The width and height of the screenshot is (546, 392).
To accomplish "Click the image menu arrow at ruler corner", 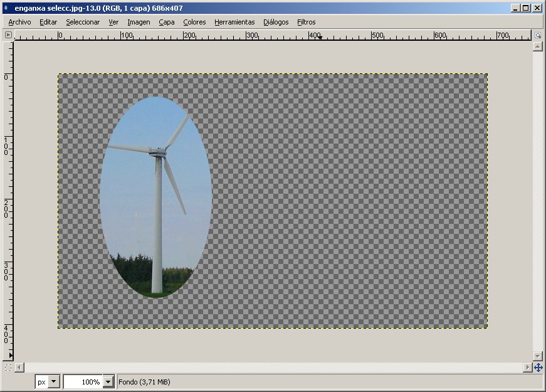I will tap(8, 35).
